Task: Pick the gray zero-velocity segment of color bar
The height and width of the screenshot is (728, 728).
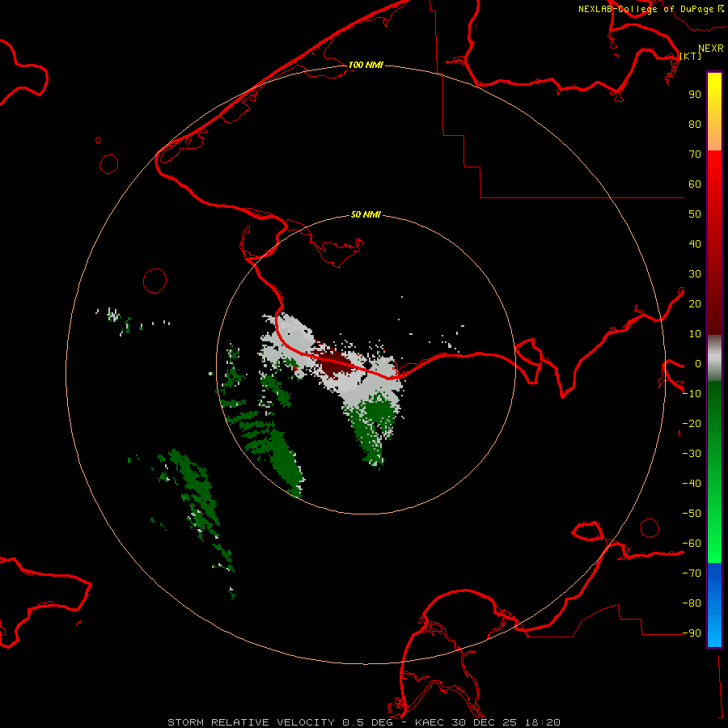Action: coord(714,358)
